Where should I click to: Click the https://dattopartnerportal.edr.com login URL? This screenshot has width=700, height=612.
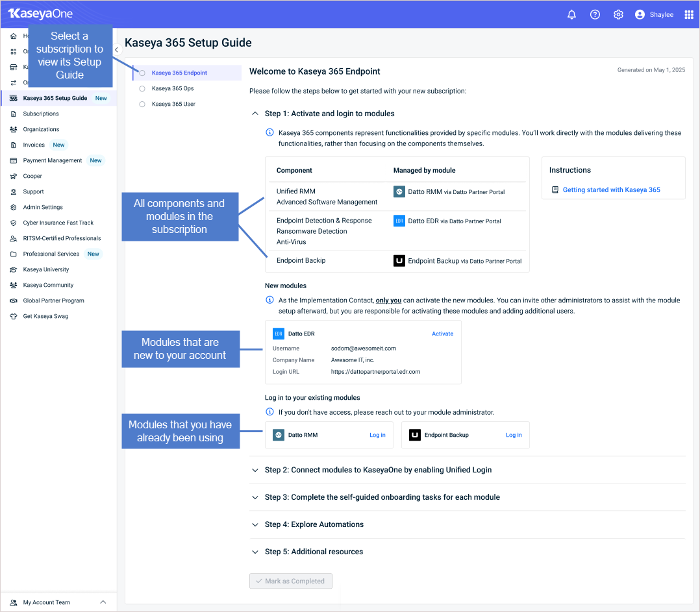point(375,372)
